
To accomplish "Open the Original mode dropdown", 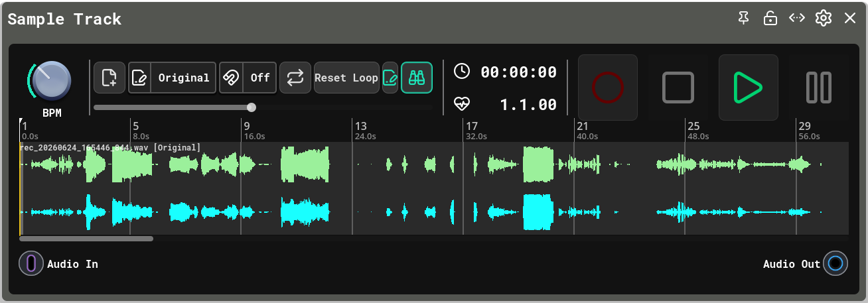I will pyautogui.click(x=184, y=78).
